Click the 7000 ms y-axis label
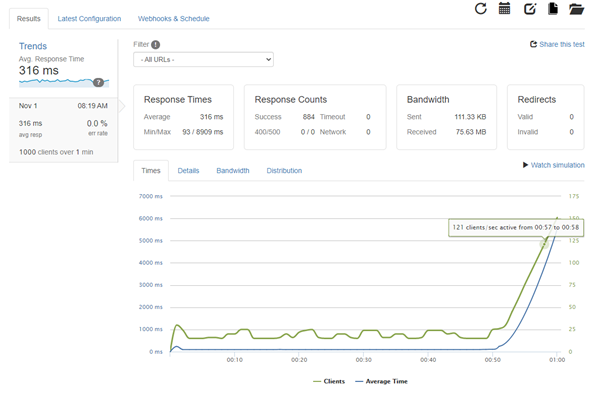The width and height of the screenshot is (600, 398). [x=151, y=196]
